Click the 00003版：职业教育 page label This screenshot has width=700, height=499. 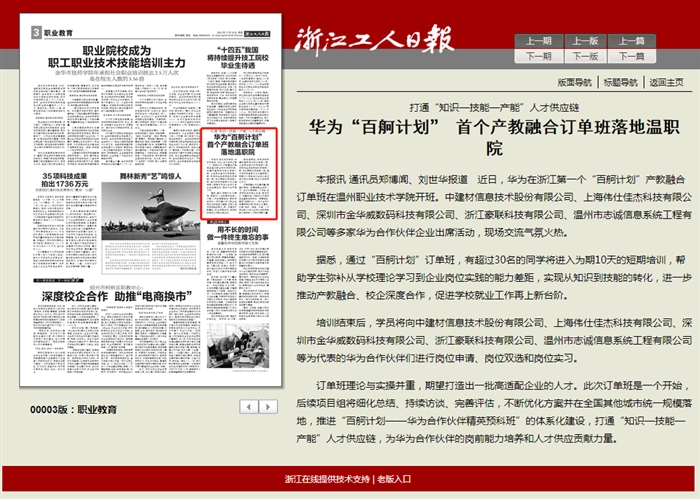tap(73, 409)
